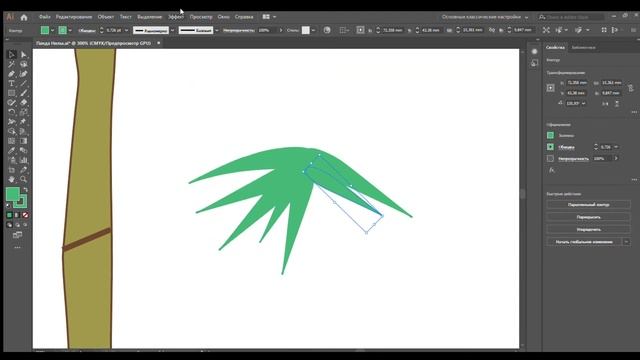Select the Eraser tool
Image resolution: width=640 pixels, height=360 pixels.
click(x=24, y=102)
